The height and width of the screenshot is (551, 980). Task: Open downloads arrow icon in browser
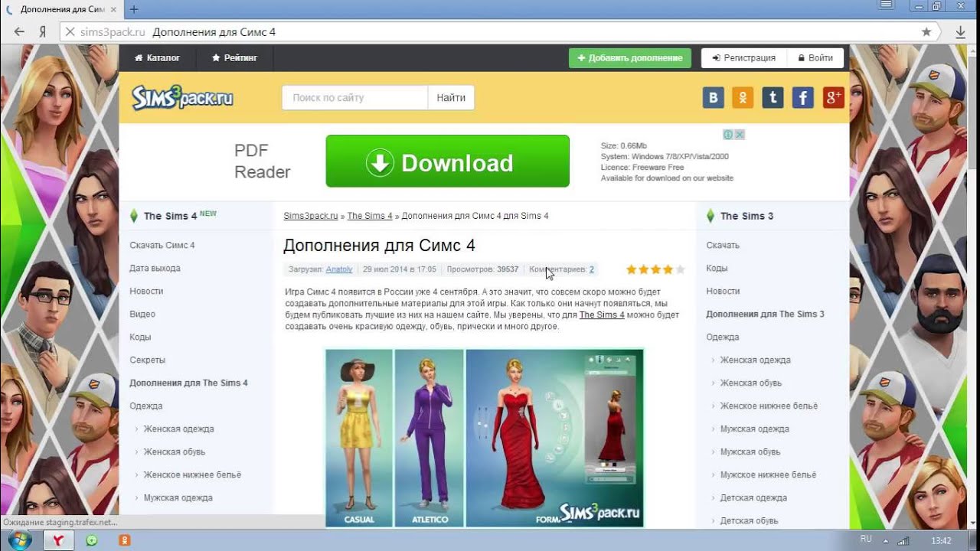point(960,32)
